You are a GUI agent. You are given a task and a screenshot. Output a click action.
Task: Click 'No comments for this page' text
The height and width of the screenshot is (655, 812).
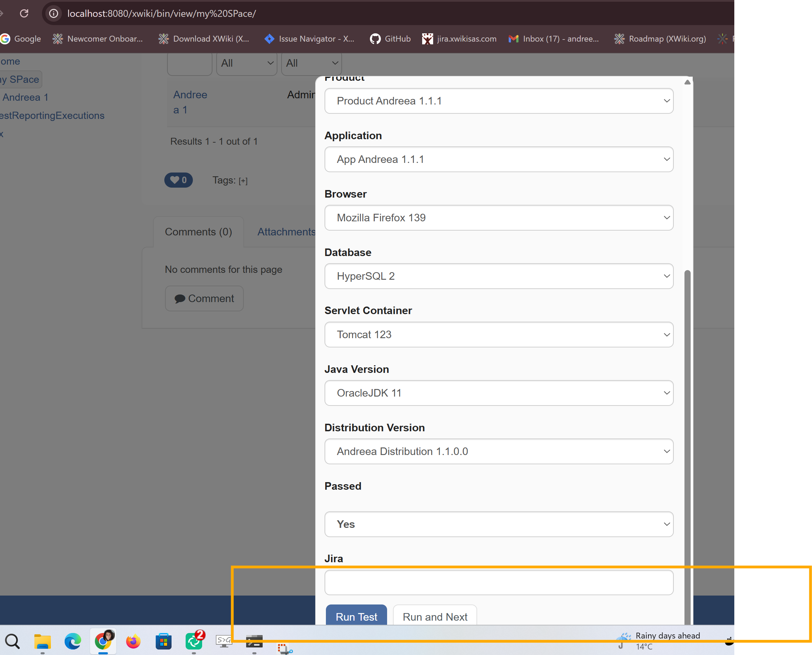pos(223,269)
